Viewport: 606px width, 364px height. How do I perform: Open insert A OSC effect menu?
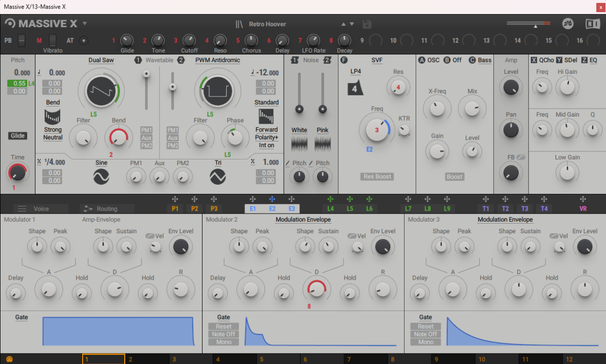[x=433, y=60]
